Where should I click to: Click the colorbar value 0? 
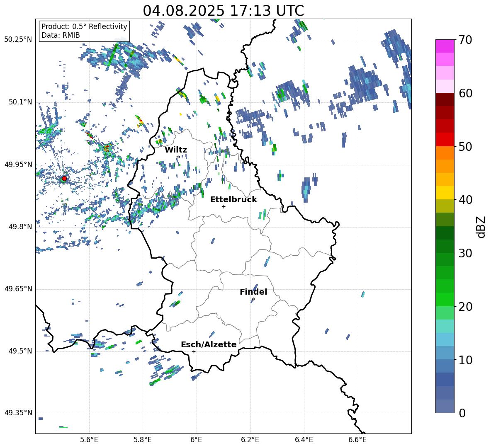tap(462, 413)
